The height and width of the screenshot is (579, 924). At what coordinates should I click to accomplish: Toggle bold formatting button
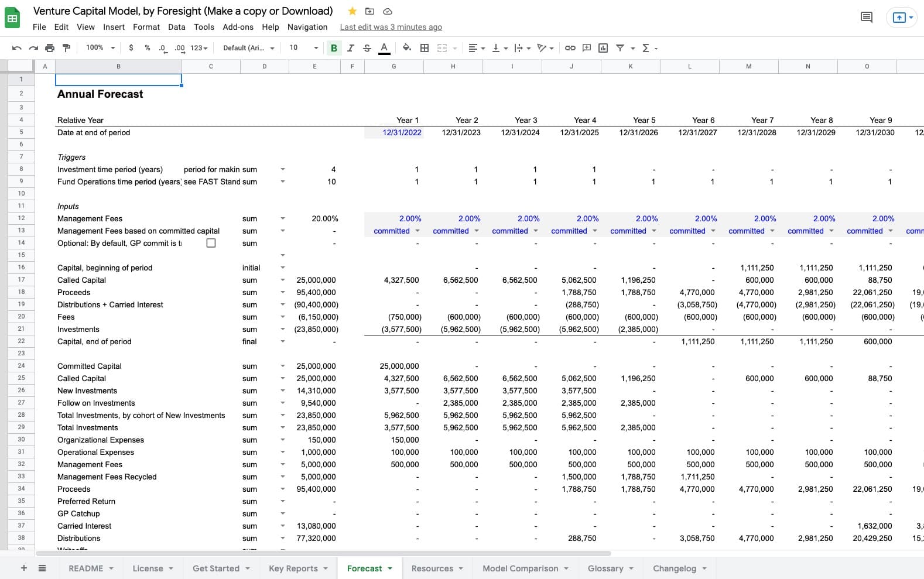[x=334, y=48]
